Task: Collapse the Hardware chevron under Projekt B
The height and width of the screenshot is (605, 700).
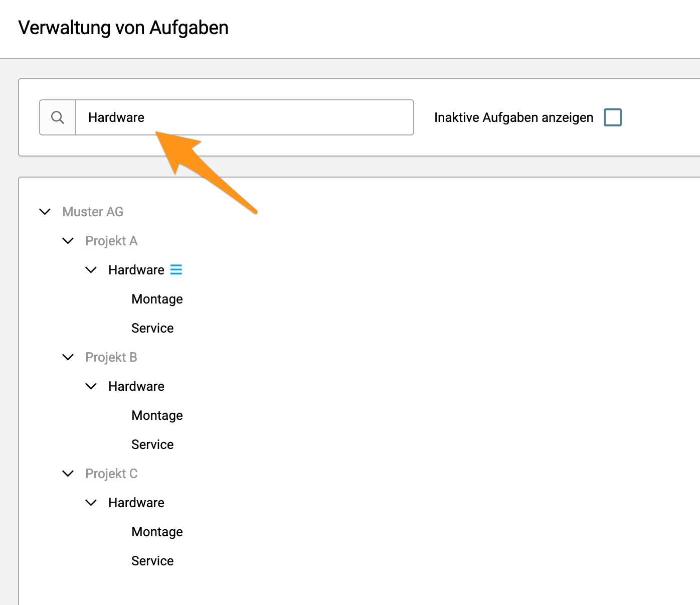Action: [x=91, y=386]
